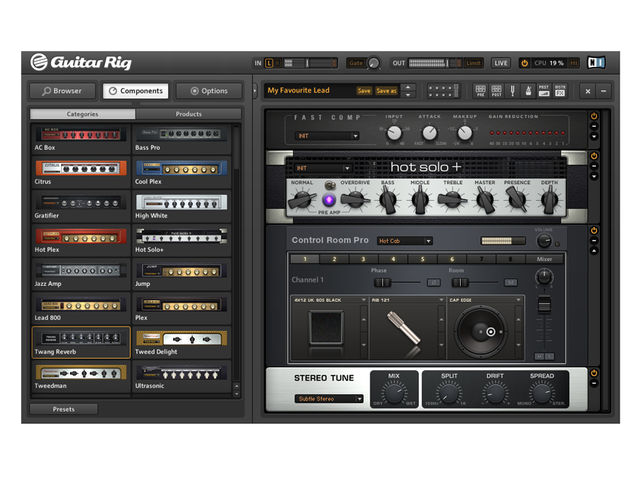Switch to LIVE view

(x=501, y=63)
